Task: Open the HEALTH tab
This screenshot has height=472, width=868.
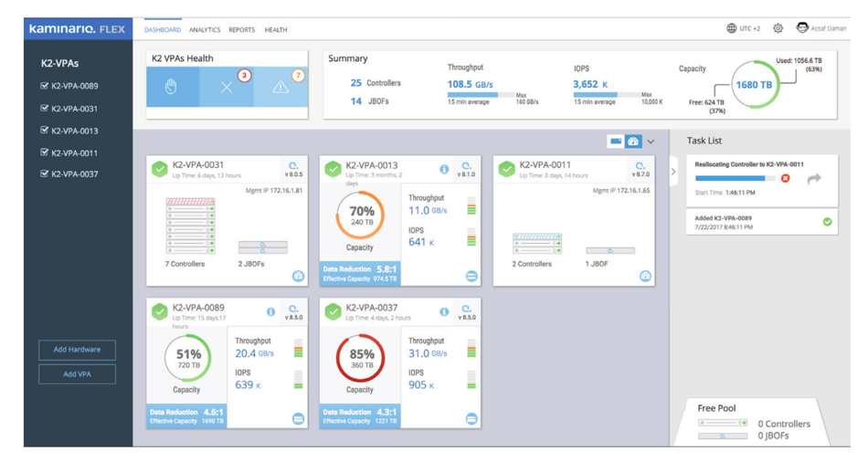Action: click(x=276, y=30)
